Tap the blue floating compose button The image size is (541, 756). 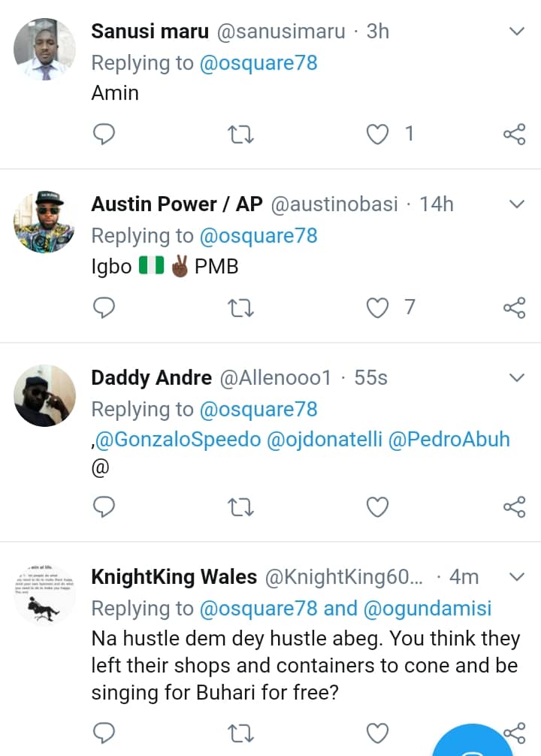(x=475, y=744)
